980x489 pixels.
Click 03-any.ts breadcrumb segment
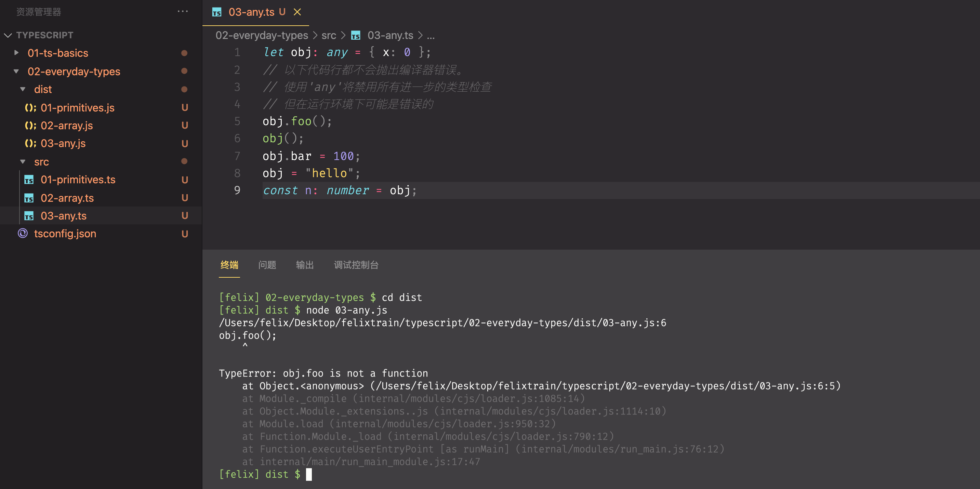[390, 35]
